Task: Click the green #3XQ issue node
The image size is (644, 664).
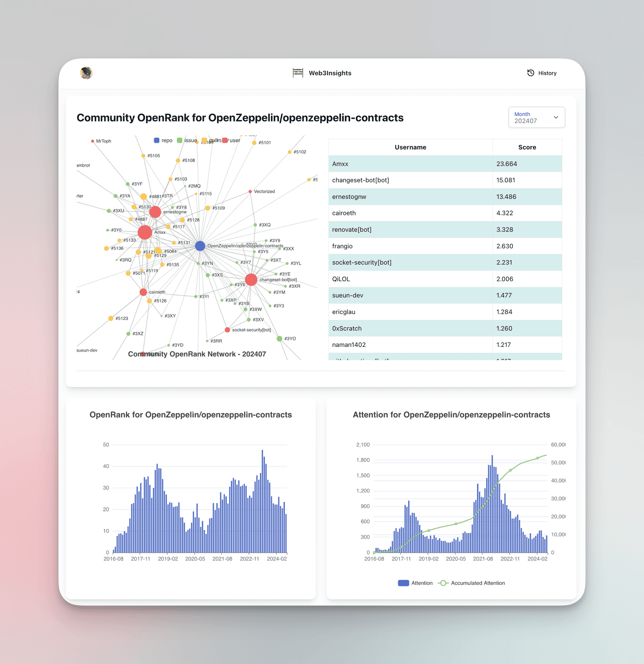Action: [x=255, y=225]
